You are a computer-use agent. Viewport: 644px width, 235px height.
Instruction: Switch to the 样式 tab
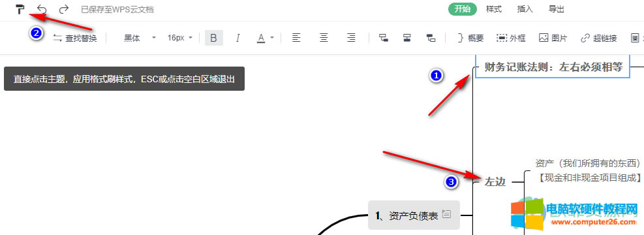point(494,9)
